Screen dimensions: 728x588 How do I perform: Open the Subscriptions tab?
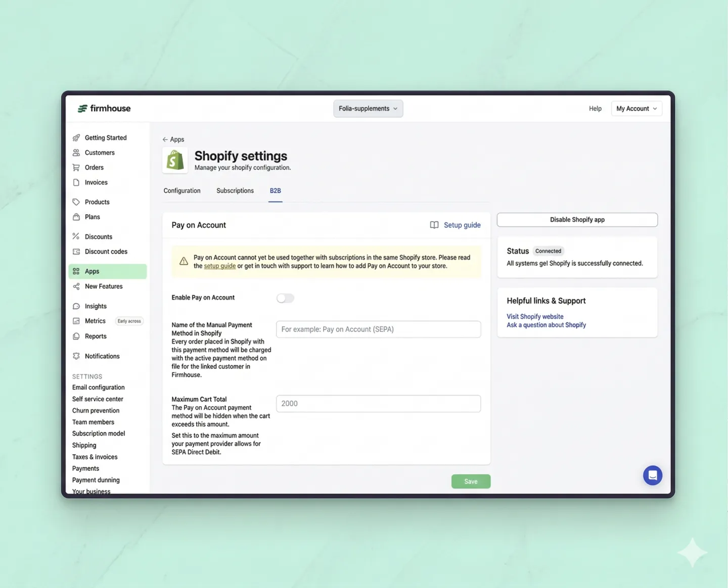[x=235, y=191]
